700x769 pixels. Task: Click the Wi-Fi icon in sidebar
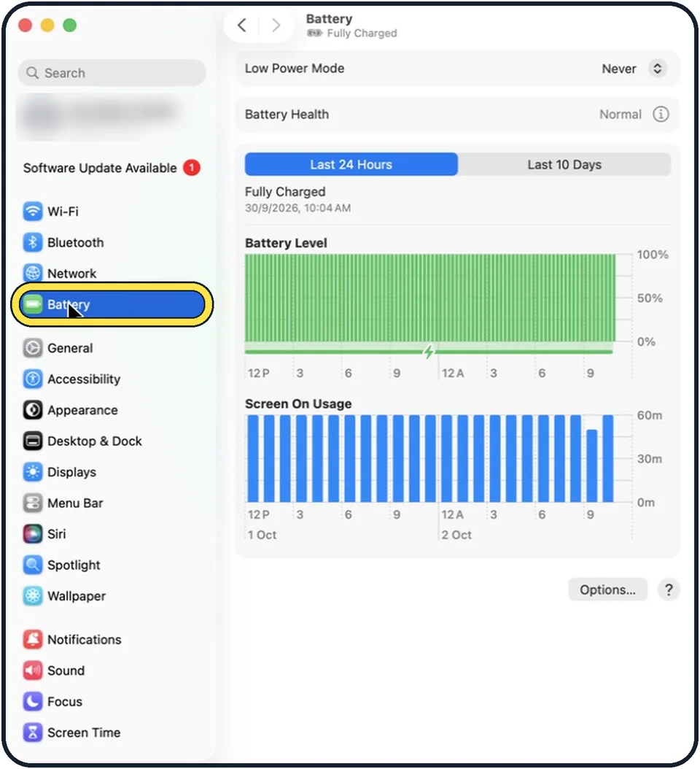[x=32, y=212]
